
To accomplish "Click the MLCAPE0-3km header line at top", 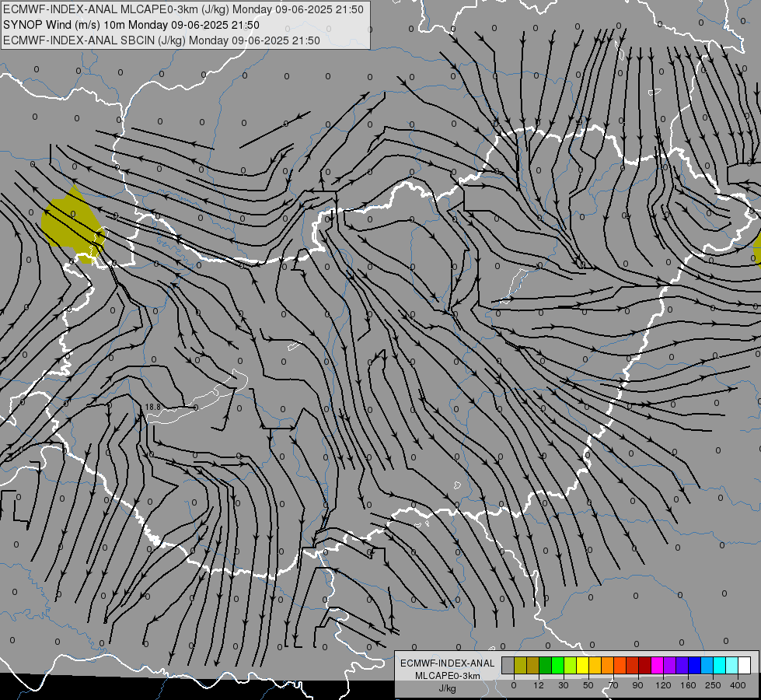I will tap(183, 9).
